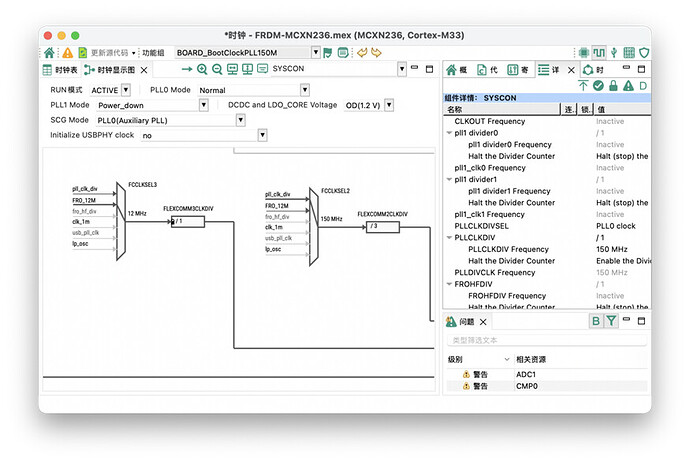Collapse the PLLCLKDIV tree node
This screenshot has height=463, width=690.
click(449, 237)
